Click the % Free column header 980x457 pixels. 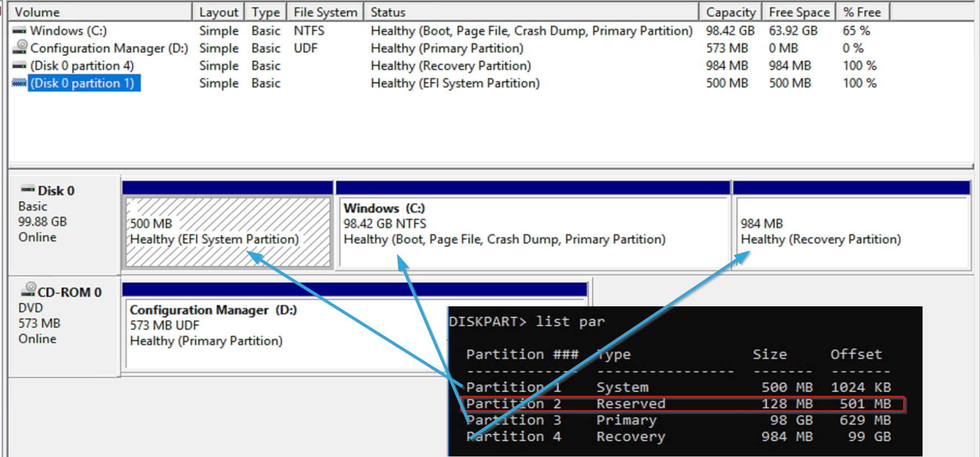point(863,12)
